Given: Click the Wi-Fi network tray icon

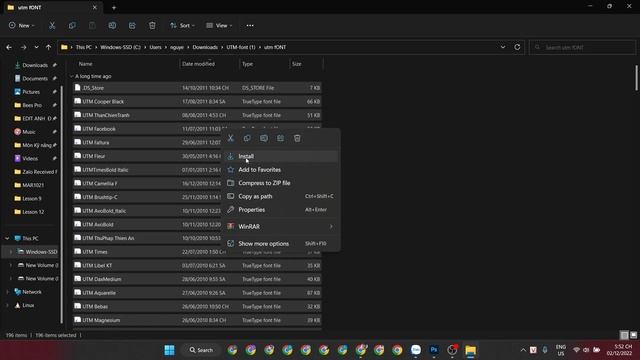Looking at the screenshot, I should 576,350.
